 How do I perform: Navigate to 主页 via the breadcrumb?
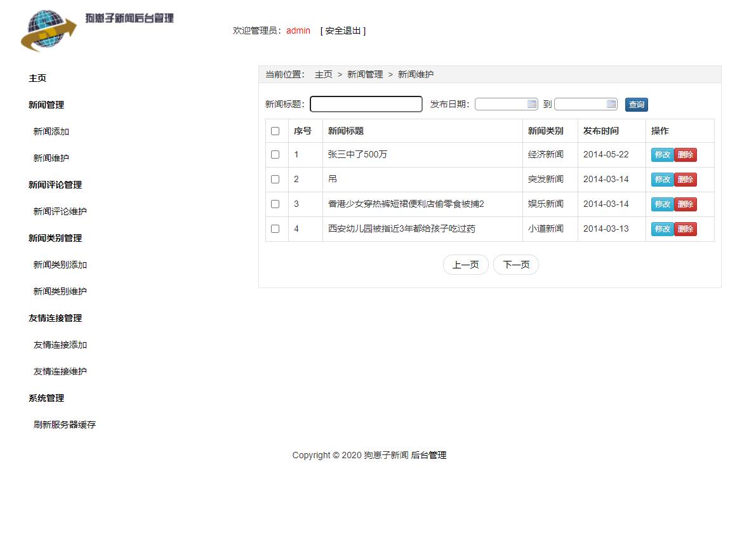(x=324, y=74)
